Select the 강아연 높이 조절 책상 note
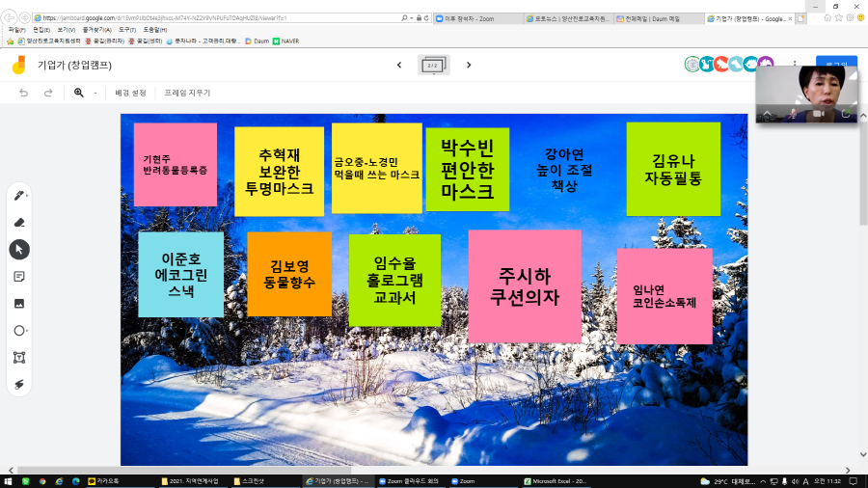 [x=564, y=170]
